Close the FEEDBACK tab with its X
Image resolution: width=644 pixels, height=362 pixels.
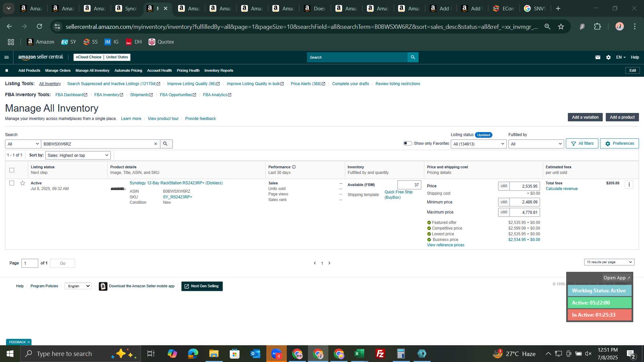point(29,342)
